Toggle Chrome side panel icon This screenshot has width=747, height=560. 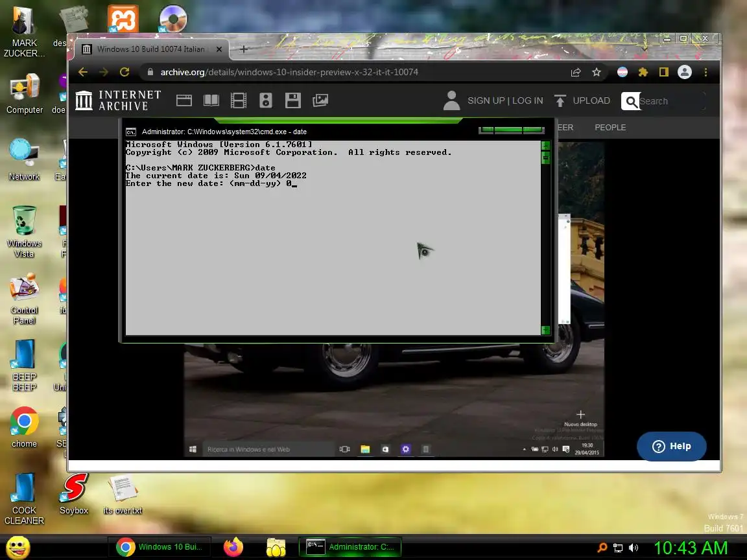coord(663,72)
